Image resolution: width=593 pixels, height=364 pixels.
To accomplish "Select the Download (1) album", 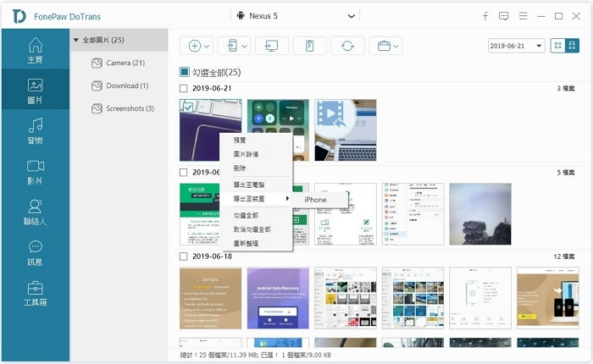I will (120, 85).
